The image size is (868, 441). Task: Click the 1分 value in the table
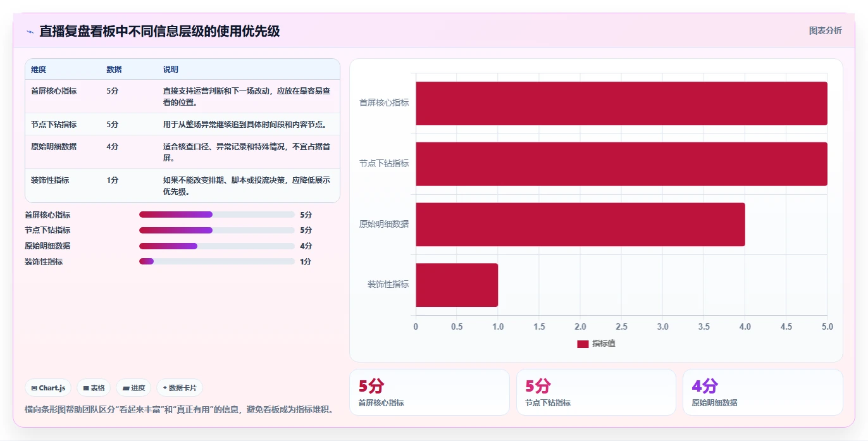click(113, 180)
